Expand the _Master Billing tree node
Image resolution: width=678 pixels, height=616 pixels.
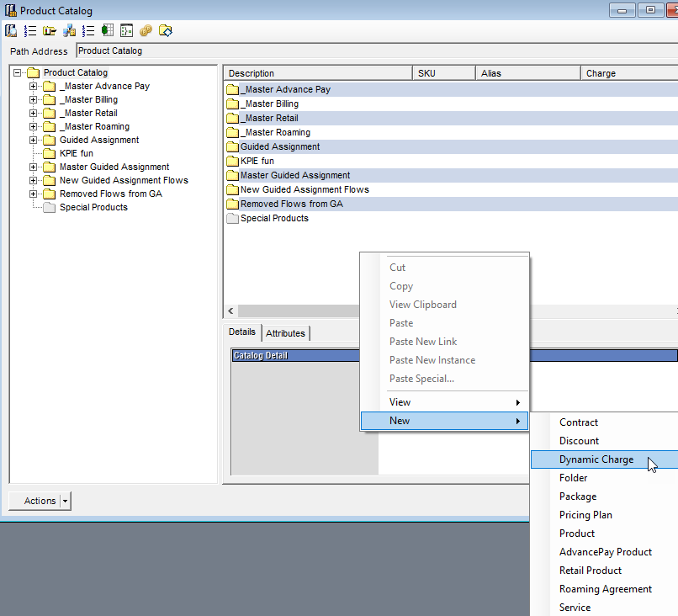tap(32, 99)
